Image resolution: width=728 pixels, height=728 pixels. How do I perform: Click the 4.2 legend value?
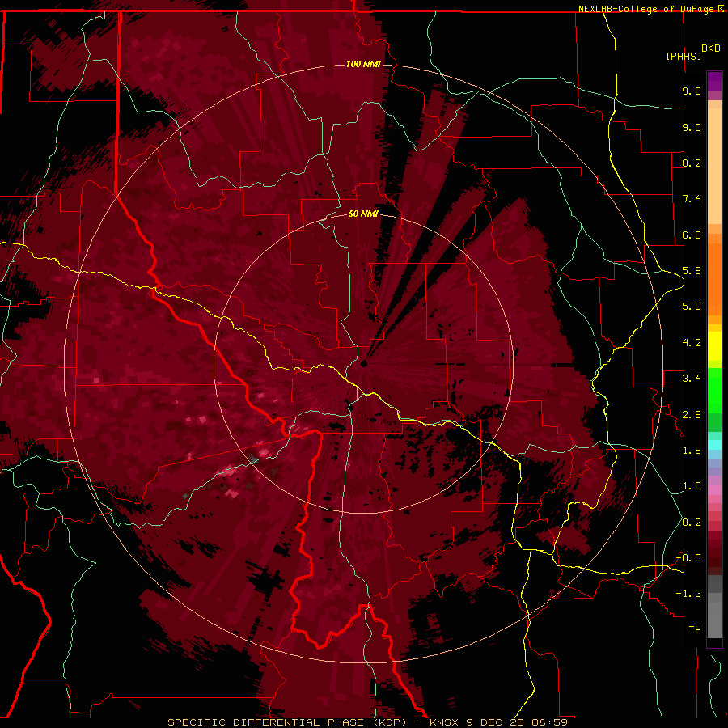(692, 343)
